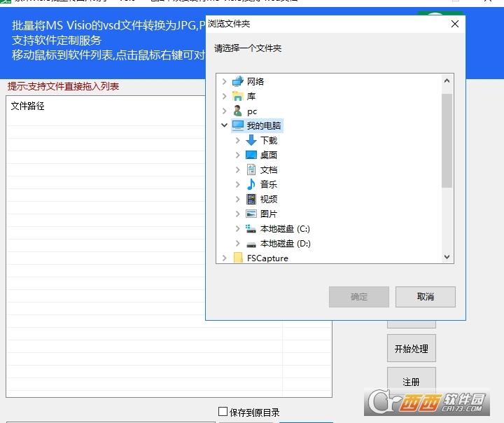The image size is (504, 423).
Task: Expand the 视频 folder node
Action: (x=237, y=199)
